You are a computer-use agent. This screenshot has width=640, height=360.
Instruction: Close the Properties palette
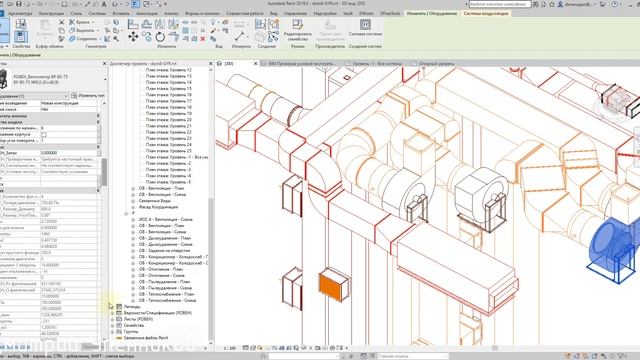coord(104,64)
